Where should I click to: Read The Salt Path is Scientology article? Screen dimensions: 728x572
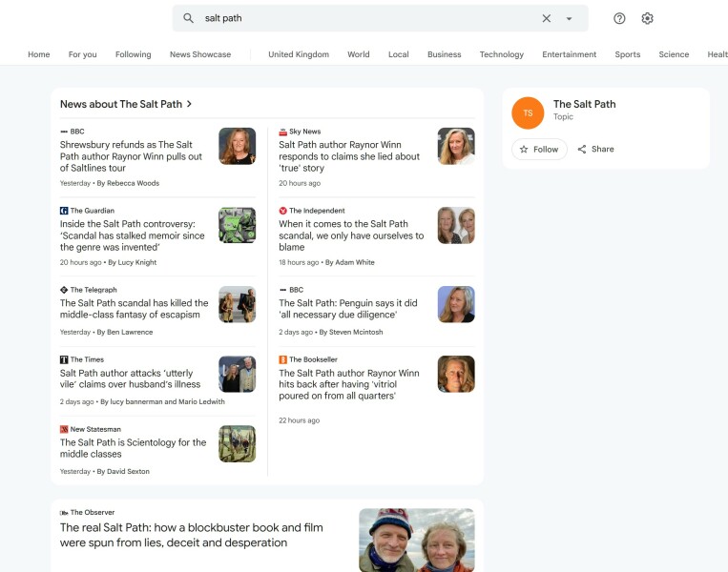coord(133,448)
